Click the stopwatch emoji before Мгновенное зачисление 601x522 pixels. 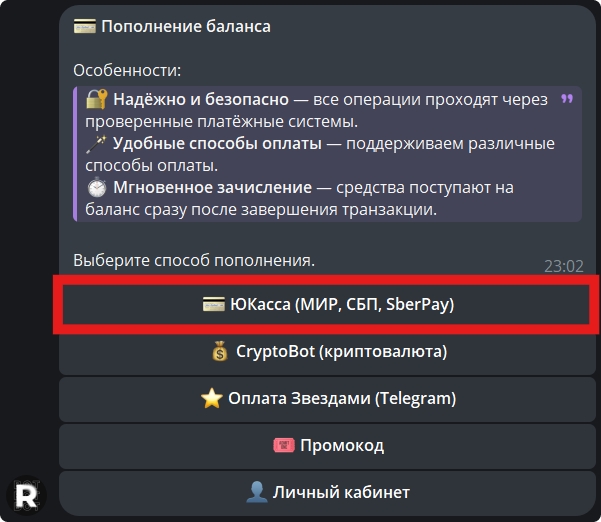(x=97, y=188)
